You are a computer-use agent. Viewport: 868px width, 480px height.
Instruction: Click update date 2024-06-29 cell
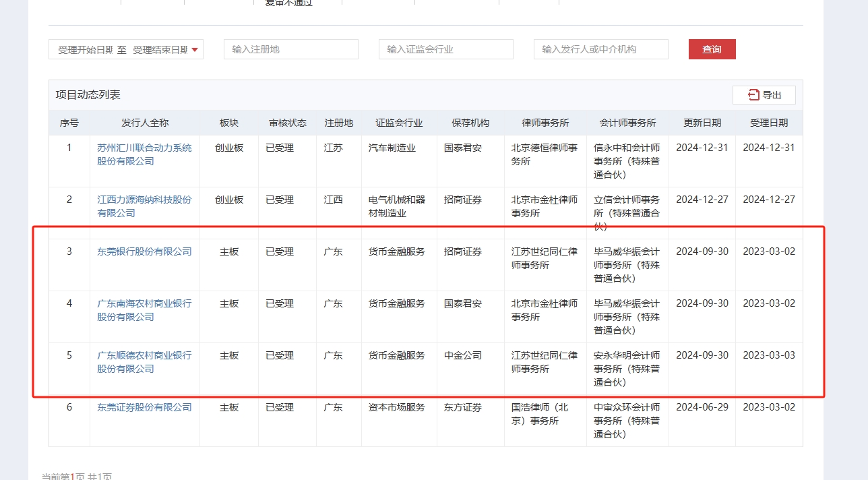pos(702,407)
